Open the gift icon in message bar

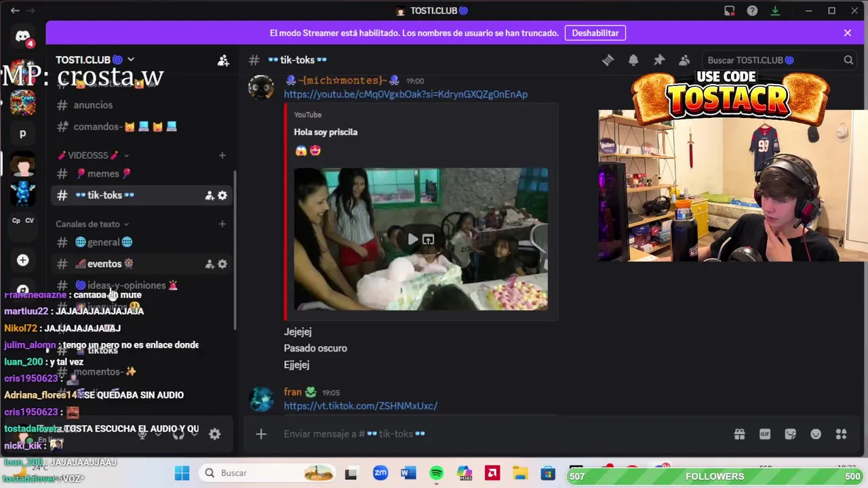point(739,434)
